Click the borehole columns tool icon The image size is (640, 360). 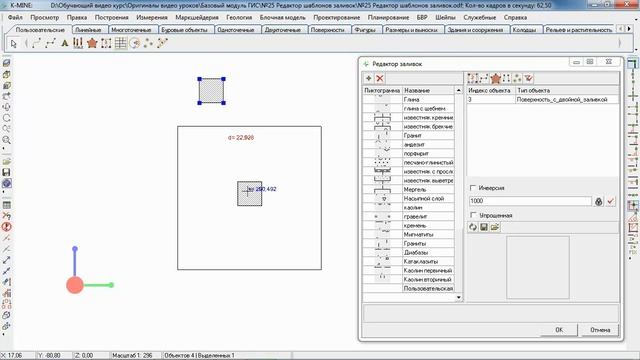[x=78, y=43]
